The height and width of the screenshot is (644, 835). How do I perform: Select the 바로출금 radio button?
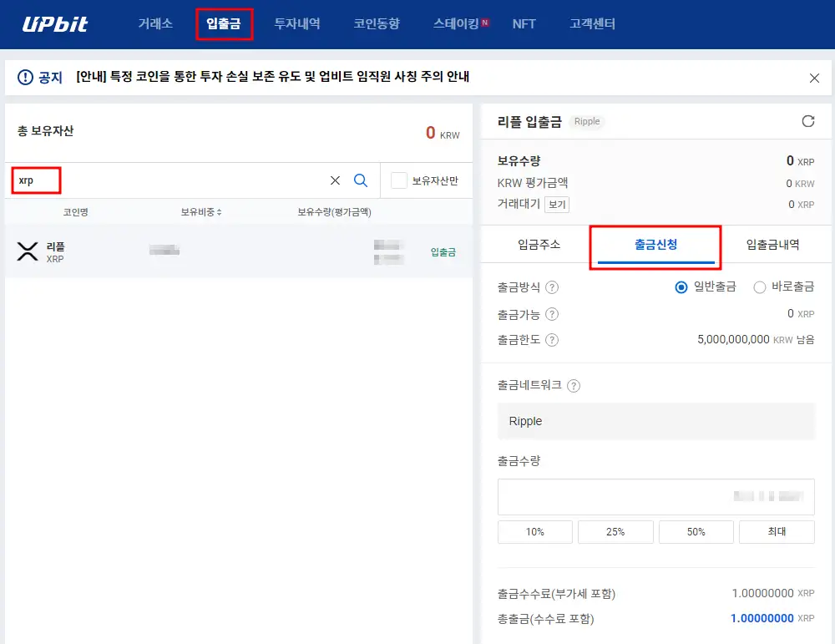pyautogui.click(x=760, y=287)
